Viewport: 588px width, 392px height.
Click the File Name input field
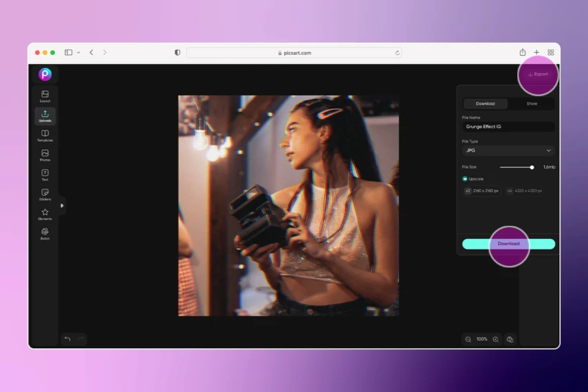pos(508,127)
